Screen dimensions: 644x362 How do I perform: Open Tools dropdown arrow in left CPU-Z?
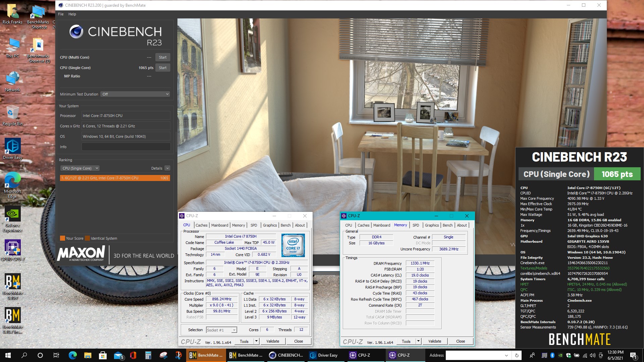point(256,341)
